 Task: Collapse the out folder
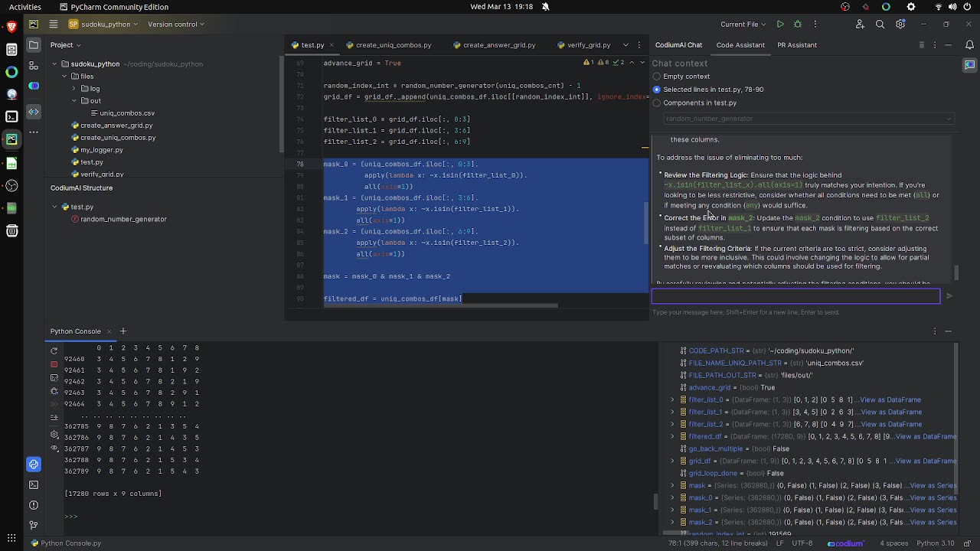[x=74, y=101]
